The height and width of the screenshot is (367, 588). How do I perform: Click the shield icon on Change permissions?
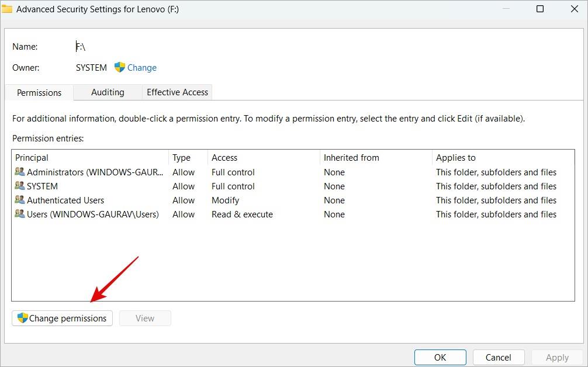coord(22,318)
